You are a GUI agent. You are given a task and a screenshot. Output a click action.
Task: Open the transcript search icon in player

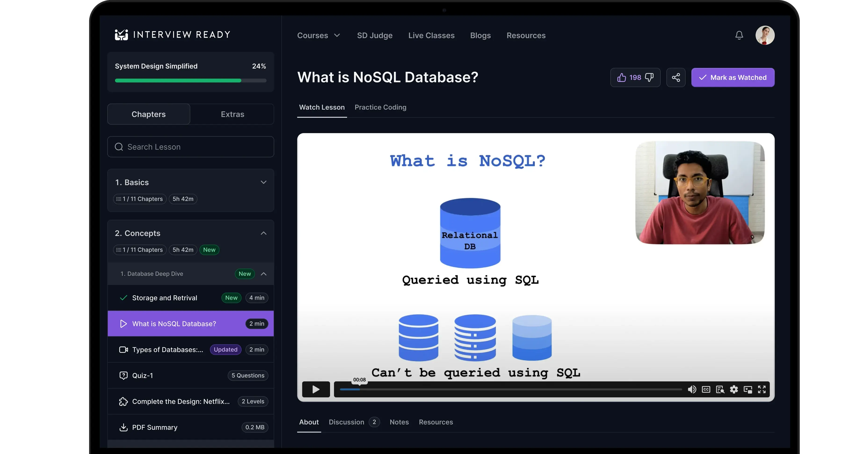720,389
